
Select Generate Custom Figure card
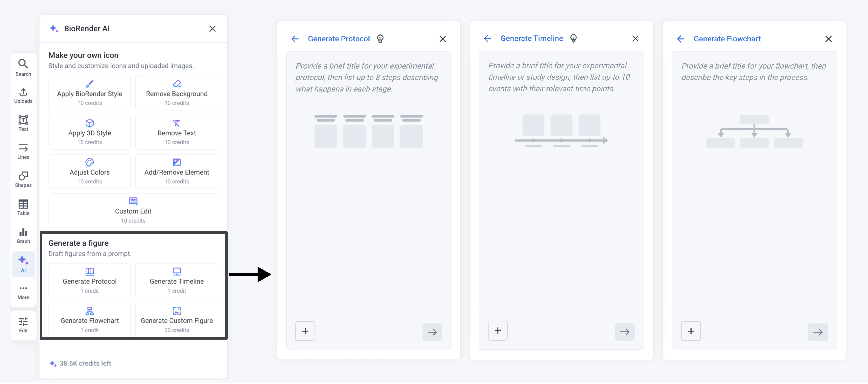click(x=176, y=319)
